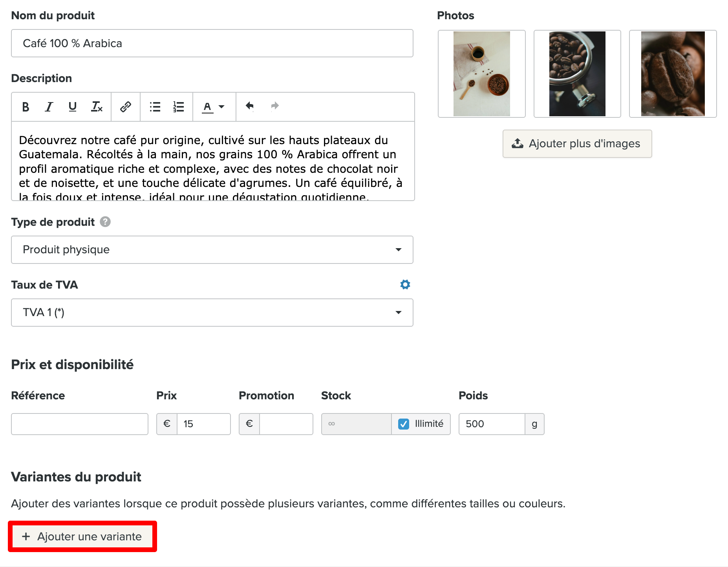The width and height of the screenshot is (728, 567).
Task: Click Ajouter plus d'images button
Action: click(577, 144)
